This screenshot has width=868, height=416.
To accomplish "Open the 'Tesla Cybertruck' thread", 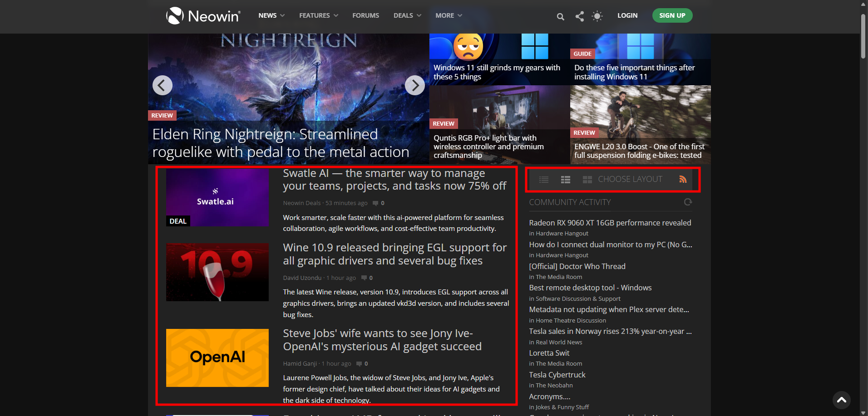I will [x=557, y=375].
